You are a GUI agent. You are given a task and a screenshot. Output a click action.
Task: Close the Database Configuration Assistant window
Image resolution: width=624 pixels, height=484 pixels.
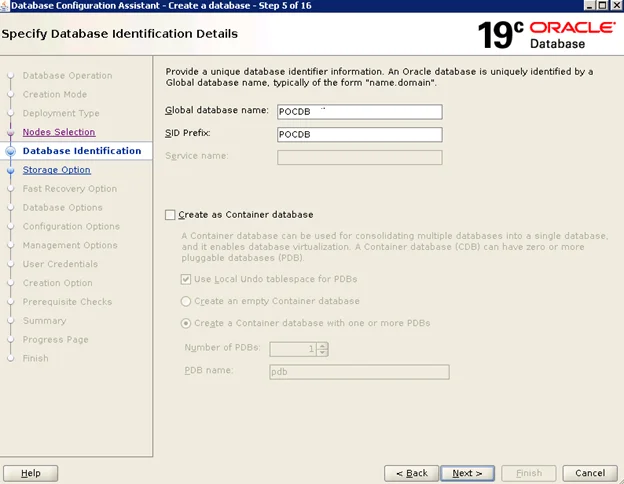point(616,6)
